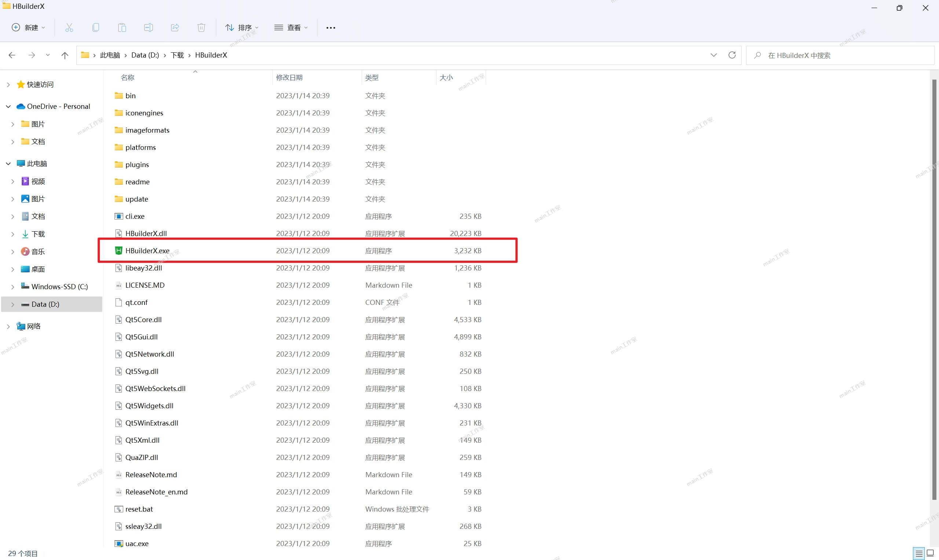Sort by 修改日期 column header

tap(289, 77)
